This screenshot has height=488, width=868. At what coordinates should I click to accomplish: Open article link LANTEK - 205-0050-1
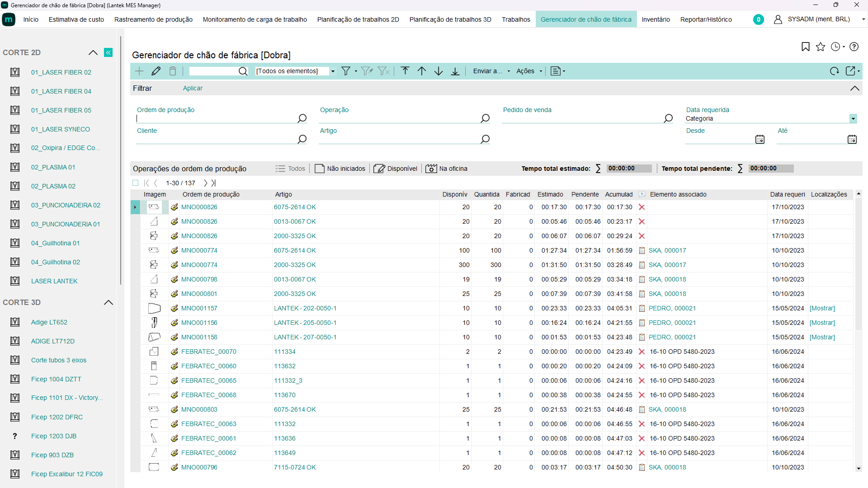point(305,323)
